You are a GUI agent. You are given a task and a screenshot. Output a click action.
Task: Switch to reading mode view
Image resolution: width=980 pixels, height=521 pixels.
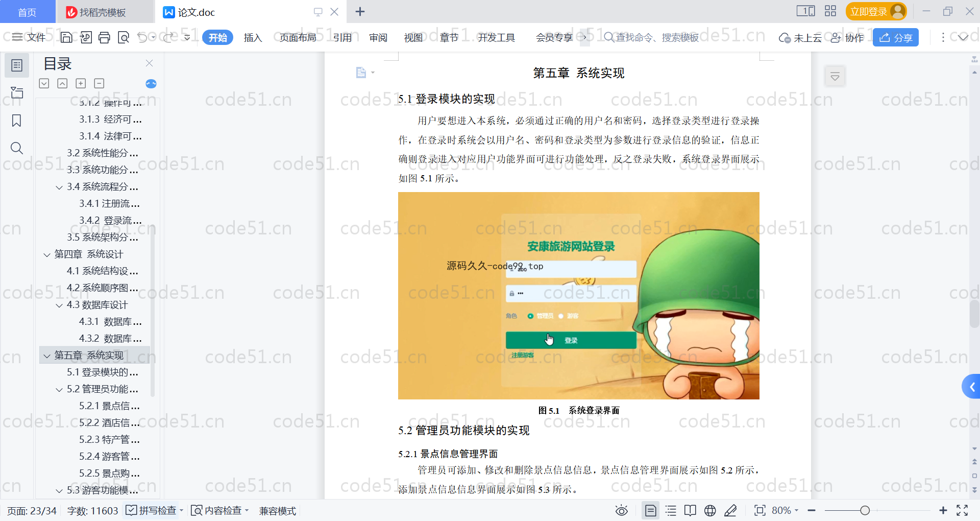tap(690, 510)
